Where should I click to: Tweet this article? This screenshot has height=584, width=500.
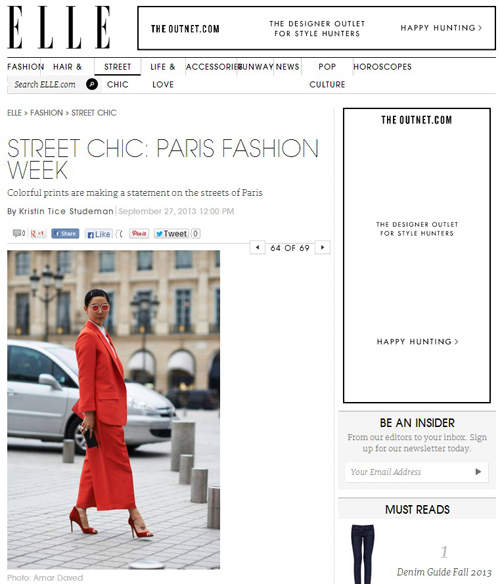[x=171, y=234]
